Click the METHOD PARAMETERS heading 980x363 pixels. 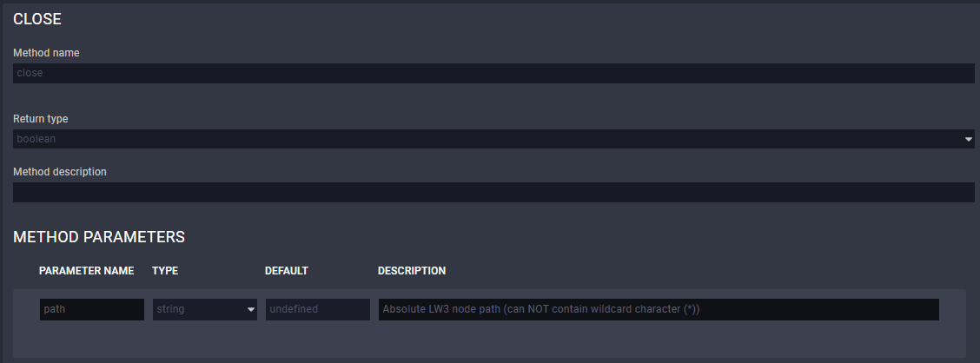[99, 236]
